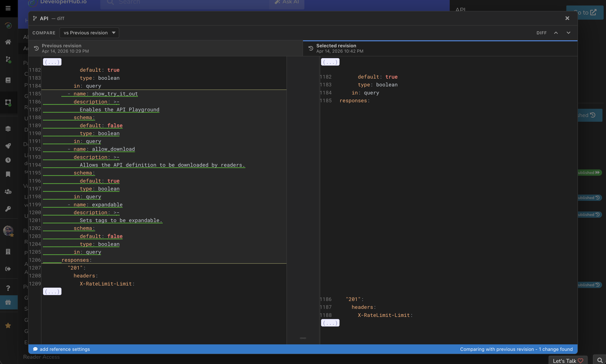Open the vs Previous revision dropdown
Image resolution: width=606 pixels, height=364 pixels.
pos(89,33)
